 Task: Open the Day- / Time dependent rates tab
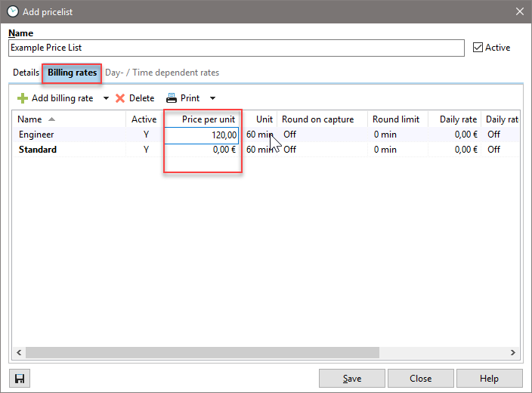[x=162, y=73]
